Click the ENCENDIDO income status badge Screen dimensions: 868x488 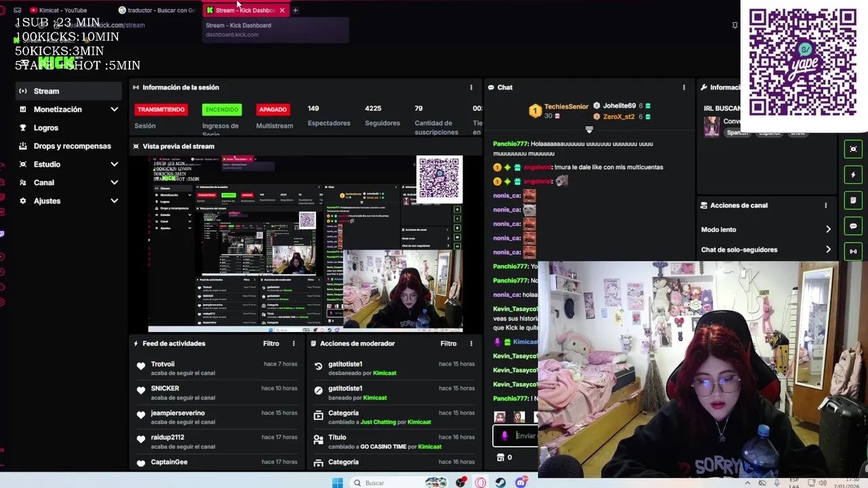pos(222,109)
